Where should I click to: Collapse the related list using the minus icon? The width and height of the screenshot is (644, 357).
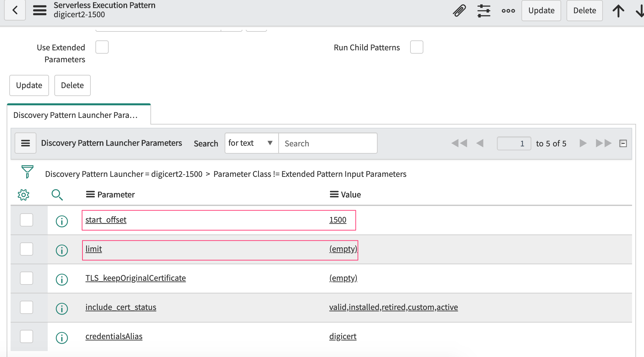click(x=623, y=143)
